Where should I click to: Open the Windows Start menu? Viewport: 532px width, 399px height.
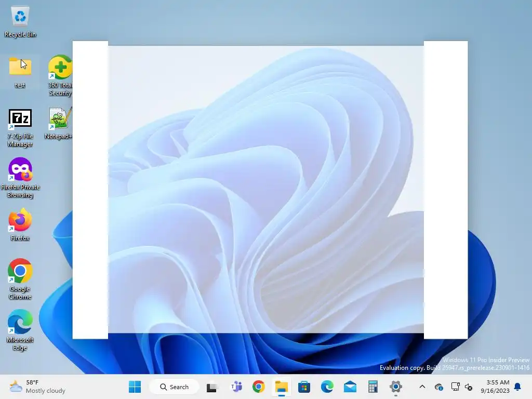tap(135, 387)
